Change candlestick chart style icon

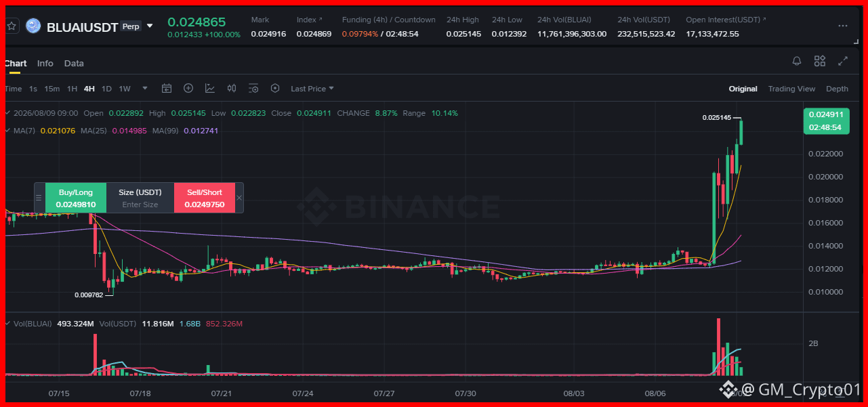click(232, 88)
